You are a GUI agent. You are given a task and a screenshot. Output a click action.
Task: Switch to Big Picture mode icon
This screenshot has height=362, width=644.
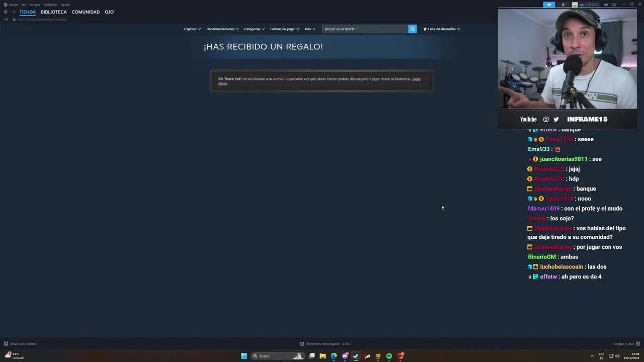click(x=614, y=5)
